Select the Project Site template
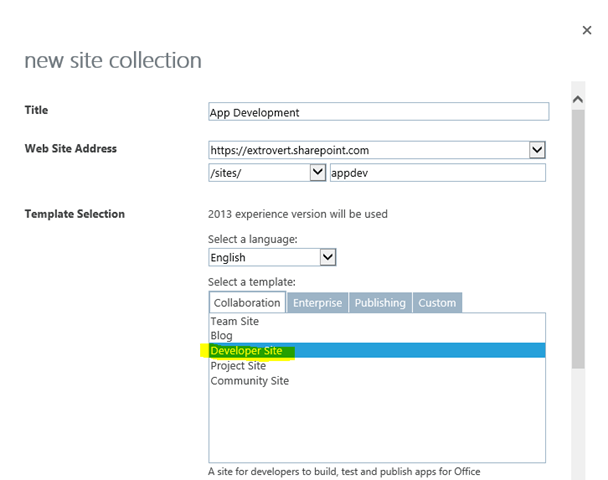The image size is (608, 480). (238, 366)
